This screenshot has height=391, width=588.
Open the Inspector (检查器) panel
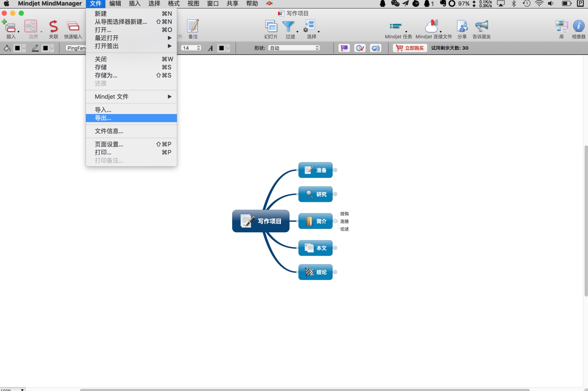tap(578, 27)
